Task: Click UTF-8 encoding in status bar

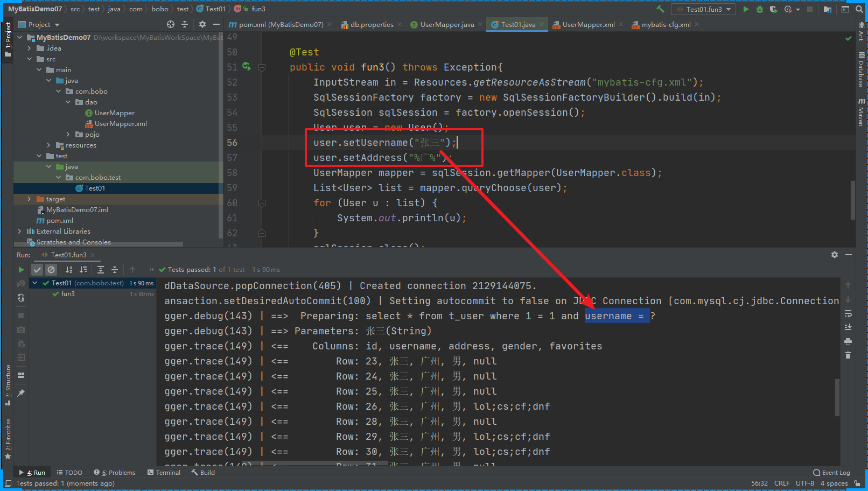Action: tap(805, 483)
